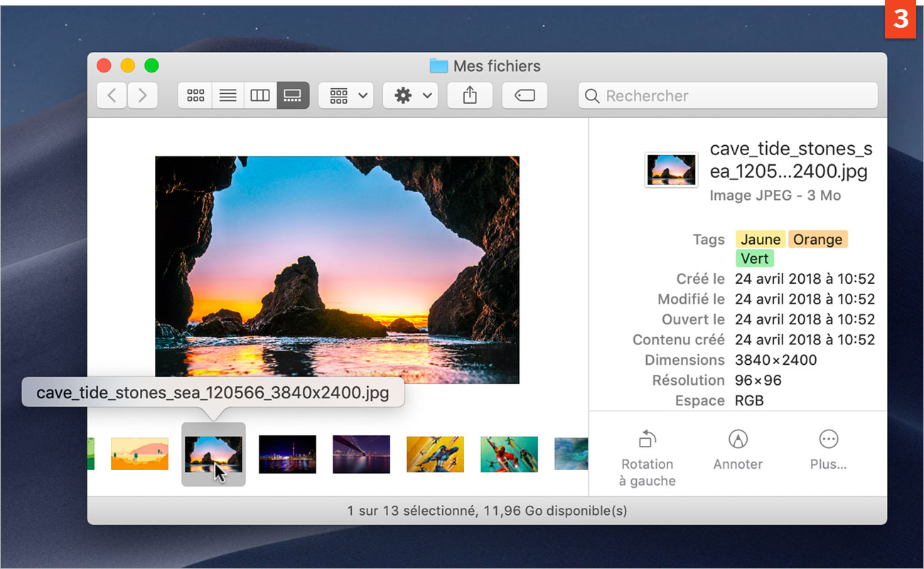Image resolution: width=924 pixels, height=569 pixels.
Task: Select the yellow superhero thumbnail
Action: coord(435,454)
